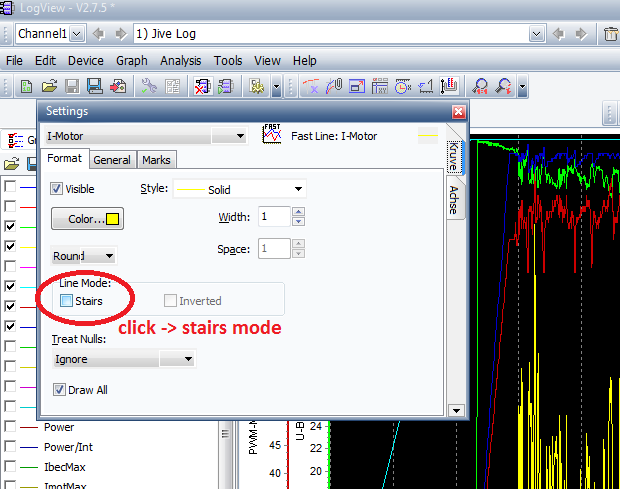
Task: Select the vertical Kruve tab
Action: pyautogui.click(x=455, y=157)
